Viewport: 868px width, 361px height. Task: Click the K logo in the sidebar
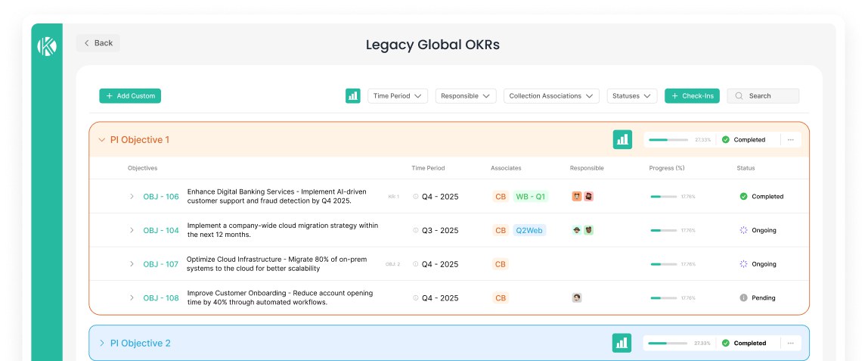[x=47, y=46]
